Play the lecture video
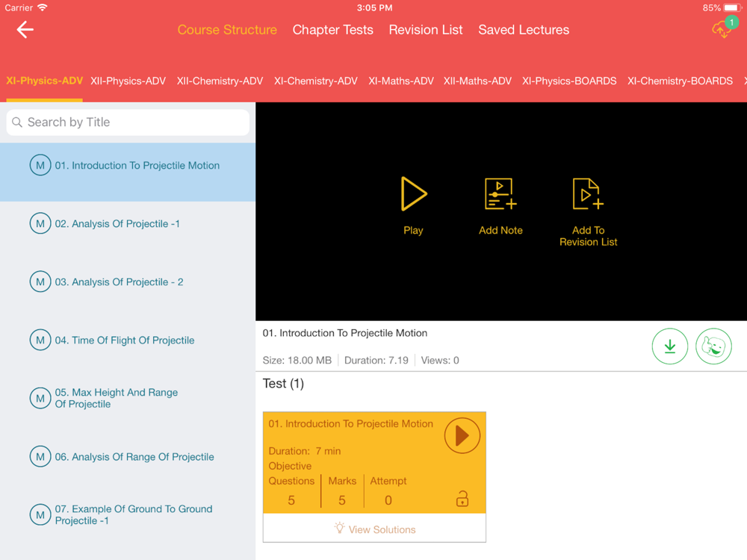 [x=413, y=196]
